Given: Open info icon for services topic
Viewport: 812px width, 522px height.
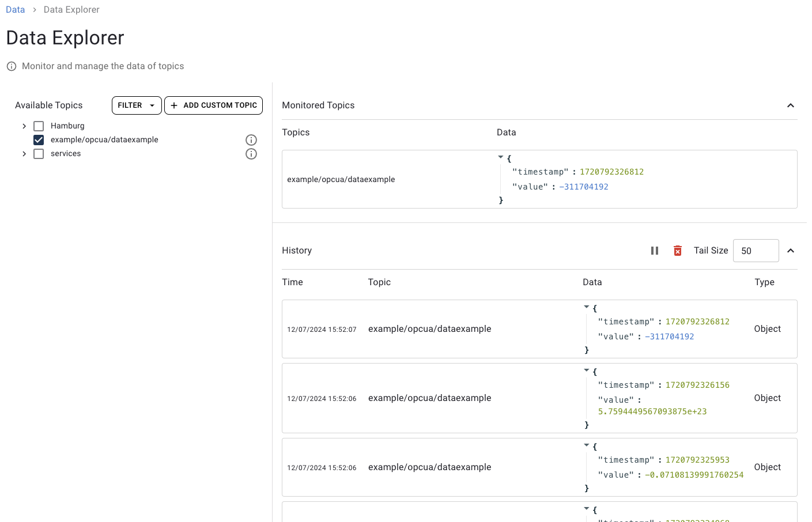Looking at the screenshot, I should (251, 154).
